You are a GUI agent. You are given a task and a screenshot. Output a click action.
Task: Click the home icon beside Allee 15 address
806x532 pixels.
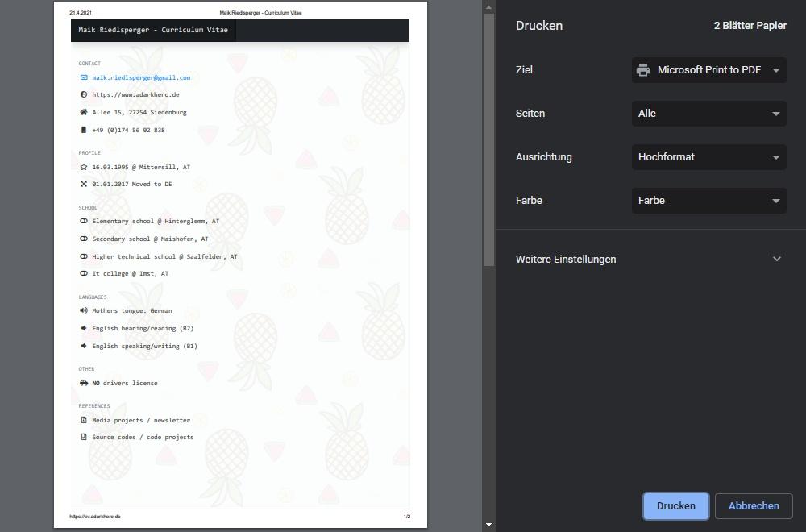(x=84, y=112)
